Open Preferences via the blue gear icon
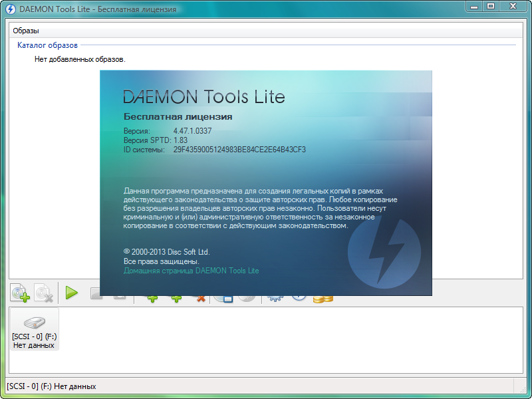The image size is (532, 399). [x=275, y=299]
